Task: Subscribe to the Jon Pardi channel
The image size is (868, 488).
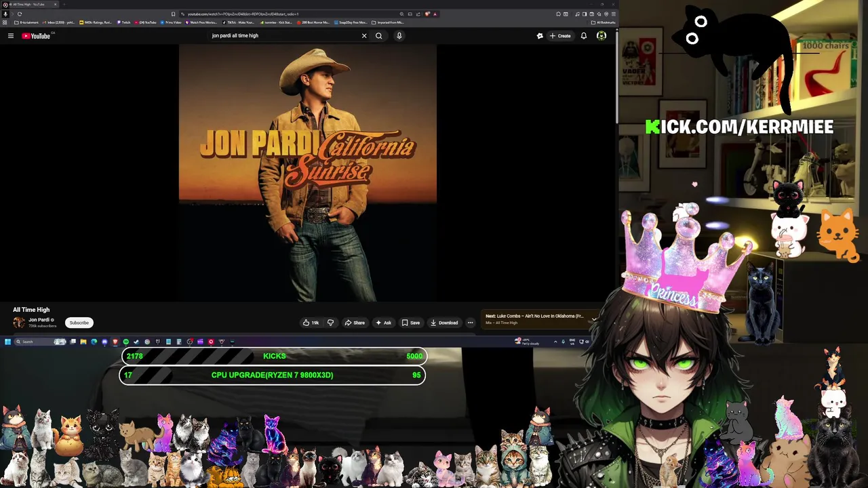Action: 79,323
